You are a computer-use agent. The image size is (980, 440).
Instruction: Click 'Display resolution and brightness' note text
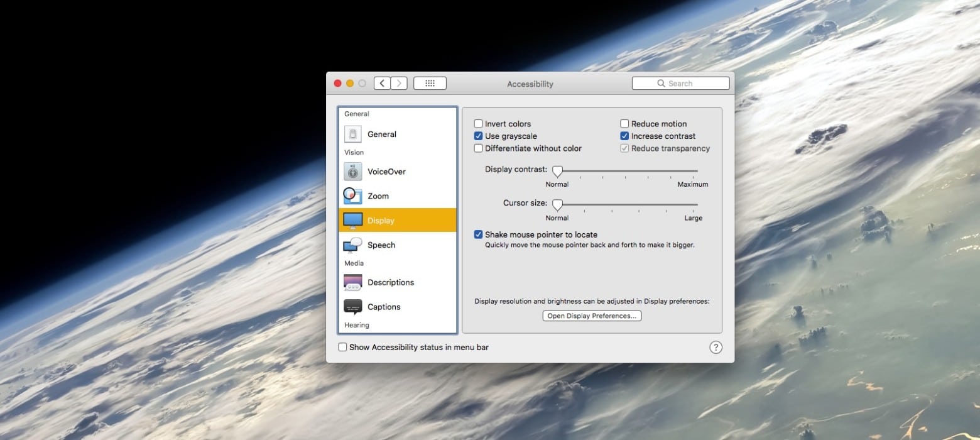click(592, 301)
